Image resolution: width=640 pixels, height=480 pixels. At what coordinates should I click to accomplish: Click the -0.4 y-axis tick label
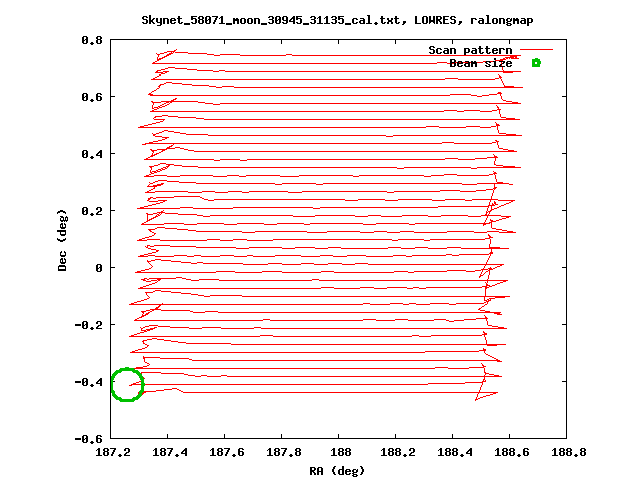[x=88, y=382]
